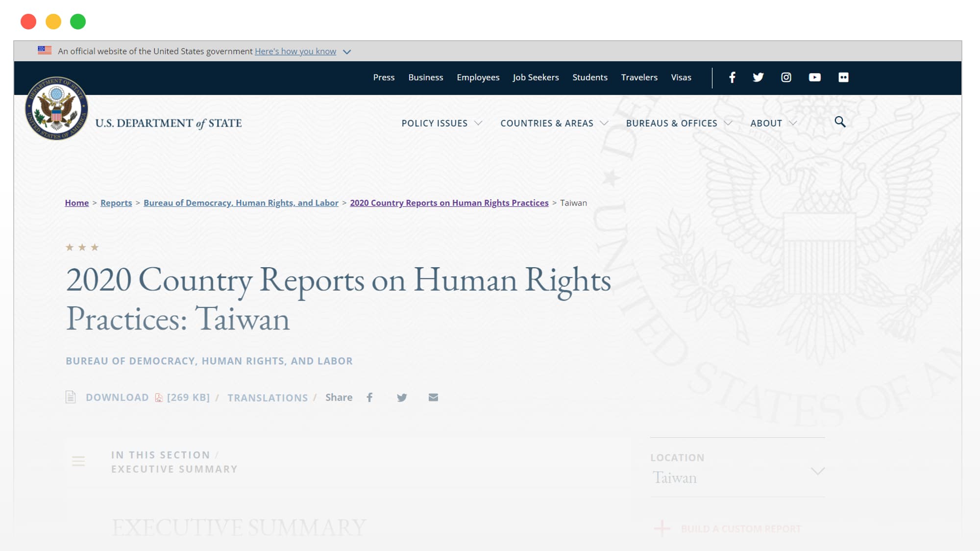Select Employees in the top navigation
980x551 pixels.
(x=478, y=77)
